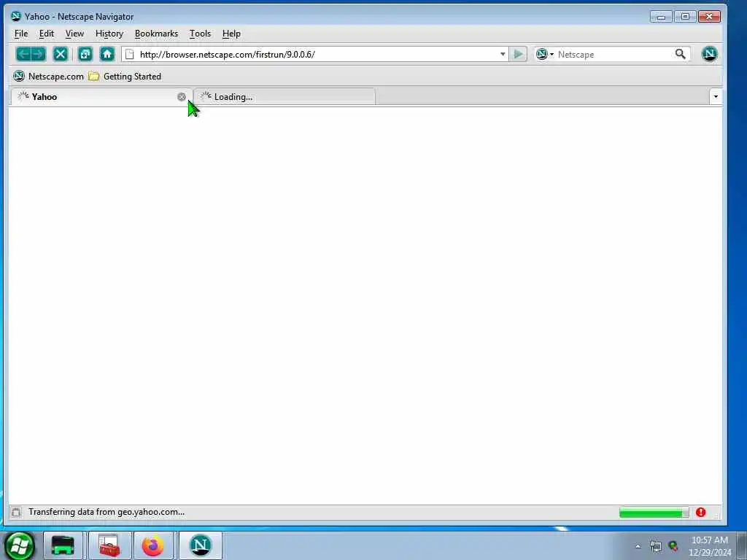
Task: Click the green Go arrow button
Action: (518, 54)
